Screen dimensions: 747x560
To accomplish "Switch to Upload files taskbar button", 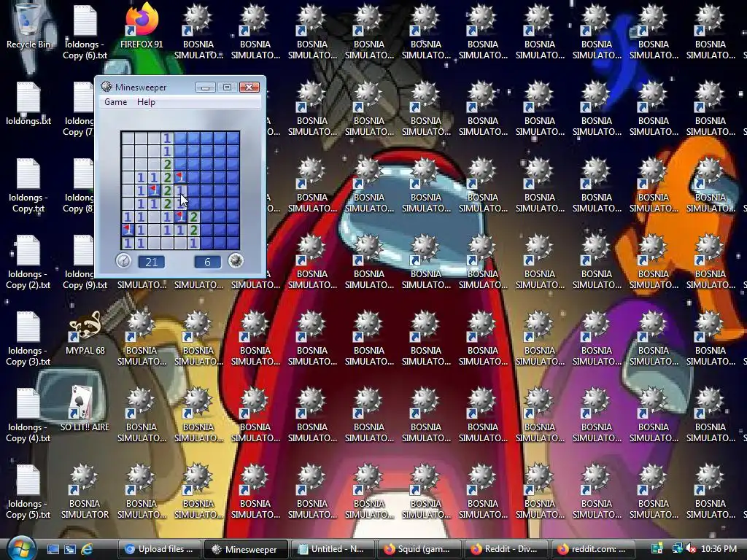I will point(160,549).
